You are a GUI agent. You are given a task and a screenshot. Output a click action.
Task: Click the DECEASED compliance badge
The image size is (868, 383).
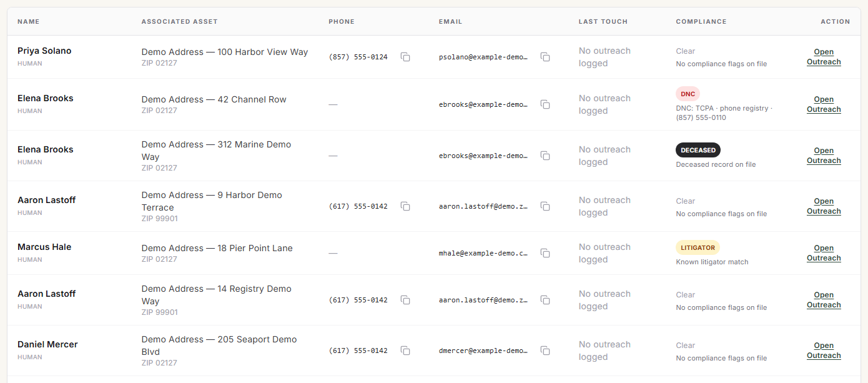(x=698, y=150)
